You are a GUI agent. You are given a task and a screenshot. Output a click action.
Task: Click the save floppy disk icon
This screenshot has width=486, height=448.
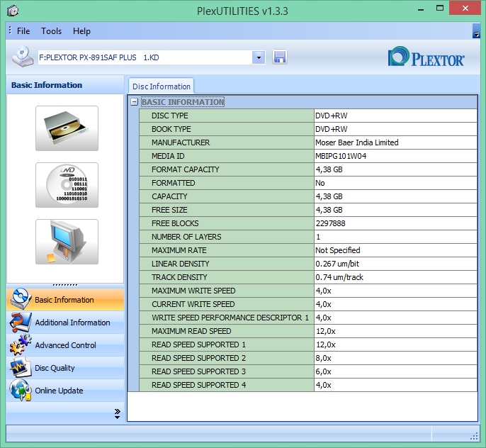[280, 57]
